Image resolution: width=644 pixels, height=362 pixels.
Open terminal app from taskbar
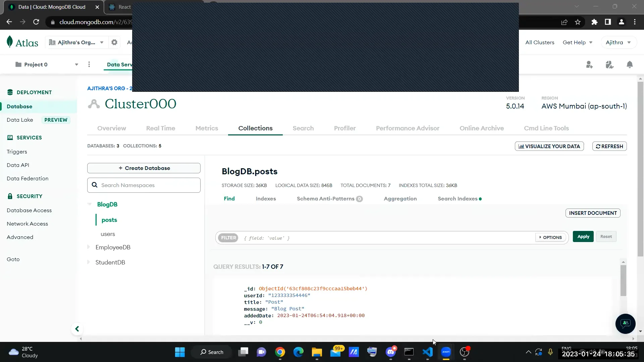tap(409, 352)
